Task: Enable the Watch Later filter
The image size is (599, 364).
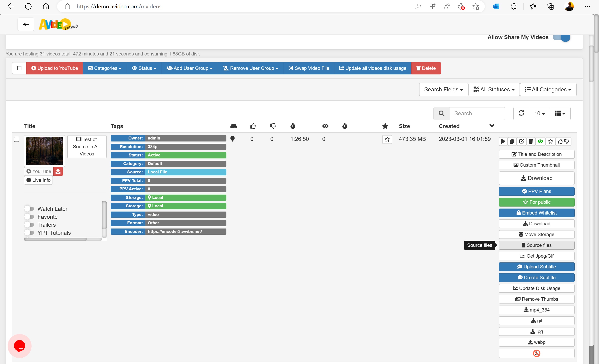Action: pos(29,209)
